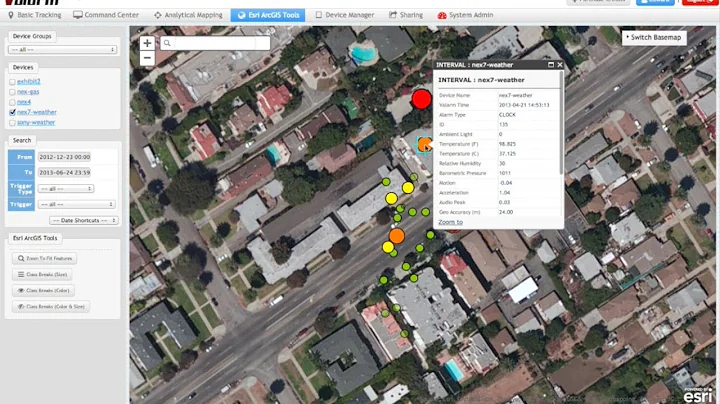Click the Geo Accuracy value 24.00

point(506,212)
